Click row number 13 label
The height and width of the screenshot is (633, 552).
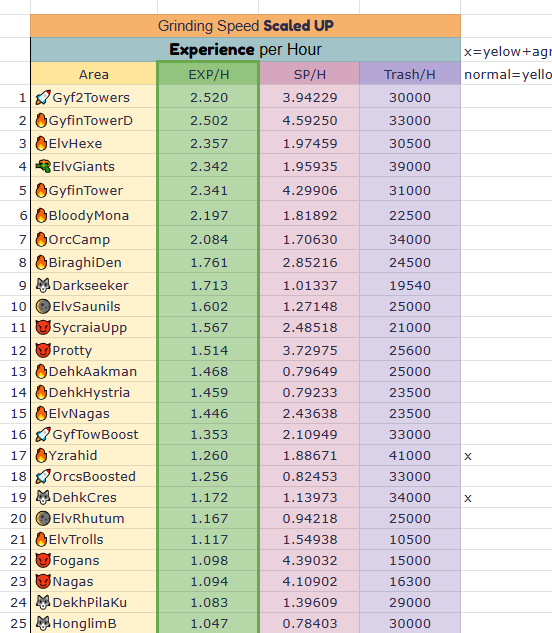(x=19, y=371)
